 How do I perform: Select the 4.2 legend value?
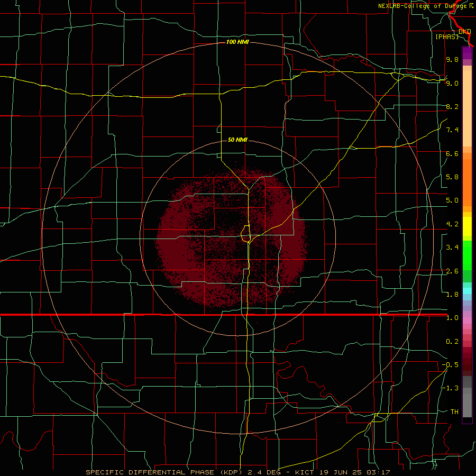(x=452, y=224)
